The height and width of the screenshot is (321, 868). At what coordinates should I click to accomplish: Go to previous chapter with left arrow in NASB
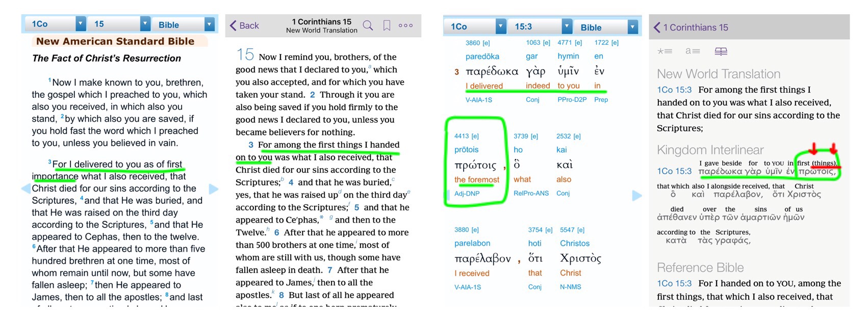(x=25, y=189)
